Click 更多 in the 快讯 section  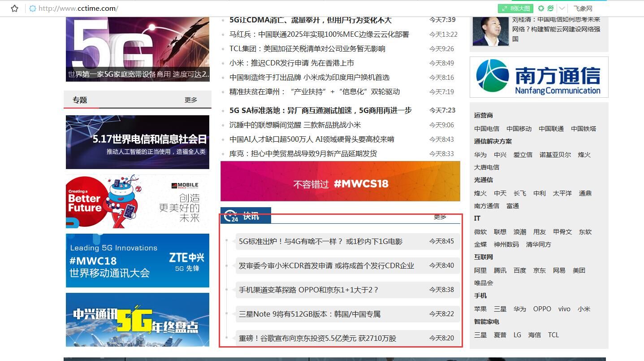(x=440, y=217)
